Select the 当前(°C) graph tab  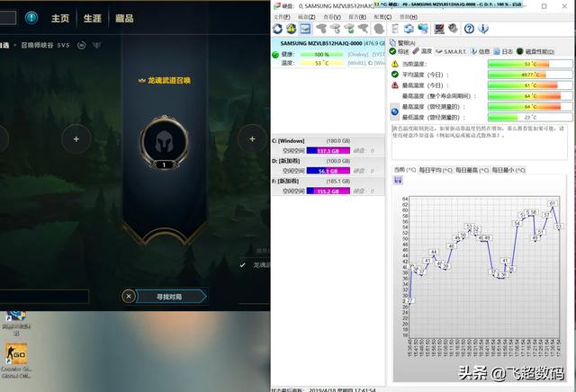click(405, 170)
